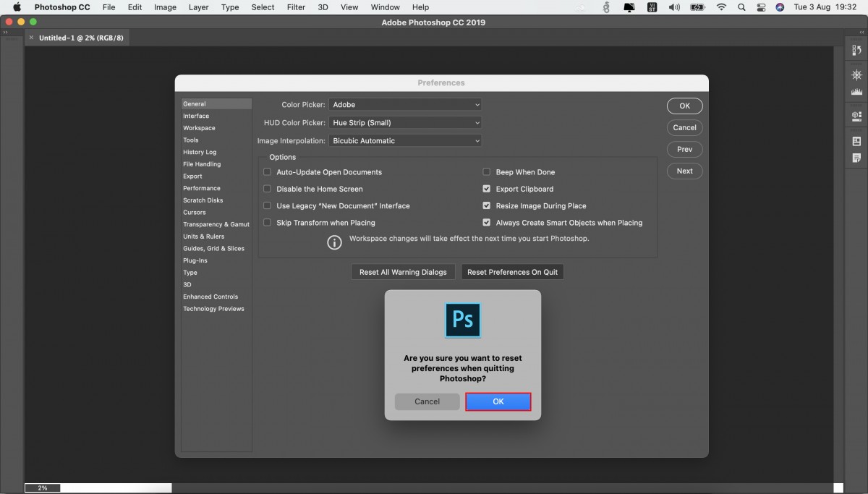
Task: Enable Beep When Done checkbox
Action: point(487,172)
